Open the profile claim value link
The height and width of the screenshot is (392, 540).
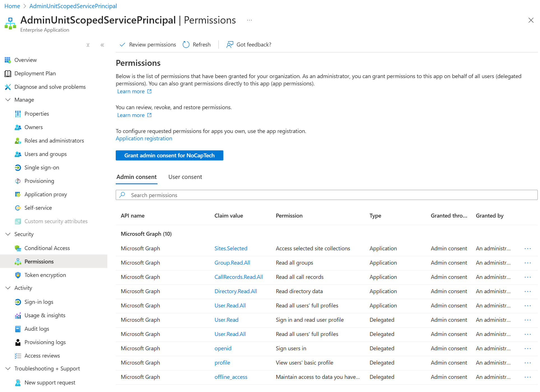click(x=222, y=363)
